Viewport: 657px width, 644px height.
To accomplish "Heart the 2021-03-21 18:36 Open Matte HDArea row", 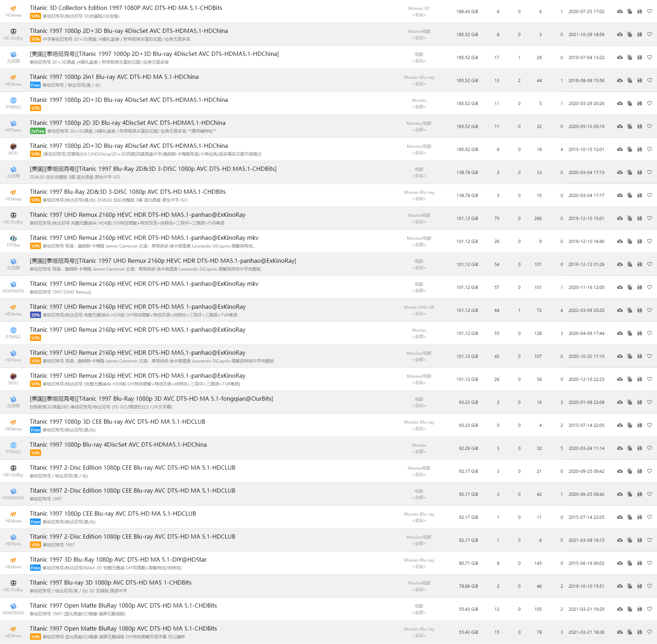I will point(650,632).
